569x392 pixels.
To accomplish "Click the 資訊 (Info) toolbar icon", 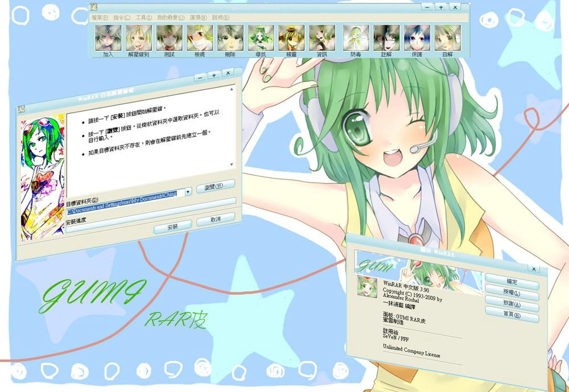I will 322,38.
